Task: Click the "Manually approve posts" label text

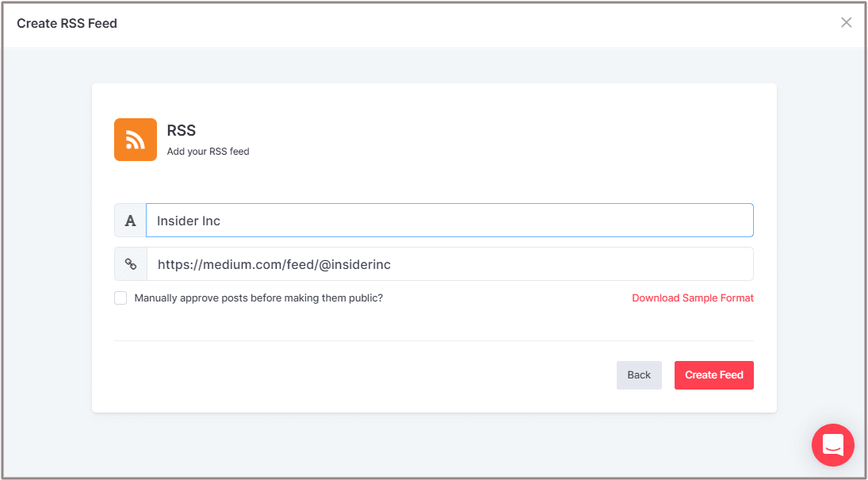Action: click(258, 298)
